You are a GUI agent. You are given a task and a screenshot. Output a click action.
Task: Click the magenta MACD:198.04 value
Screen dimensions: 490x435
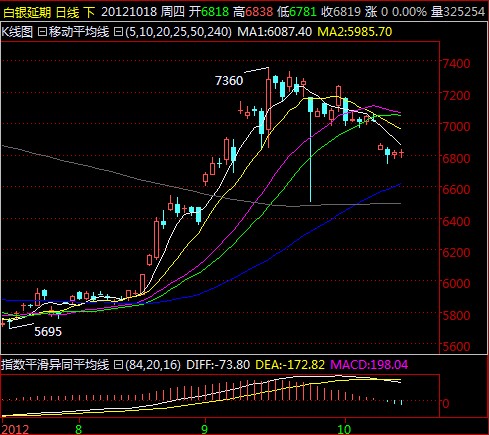pos(369,364)
